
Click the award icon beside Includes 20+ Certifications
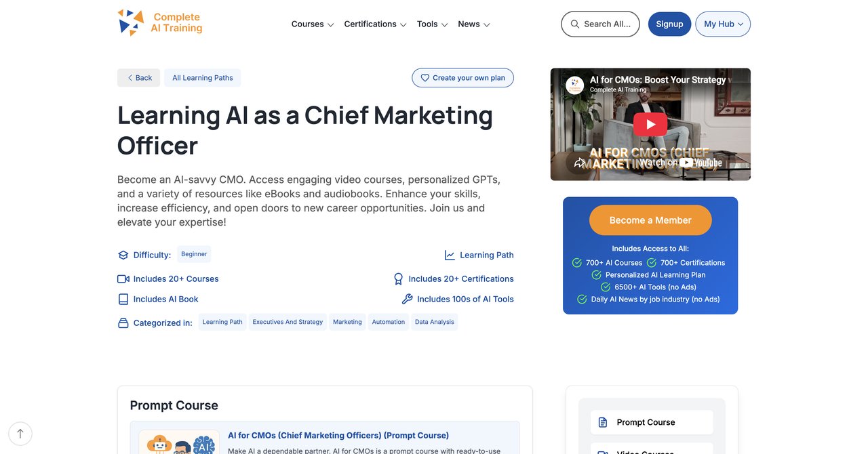[399, 278]
